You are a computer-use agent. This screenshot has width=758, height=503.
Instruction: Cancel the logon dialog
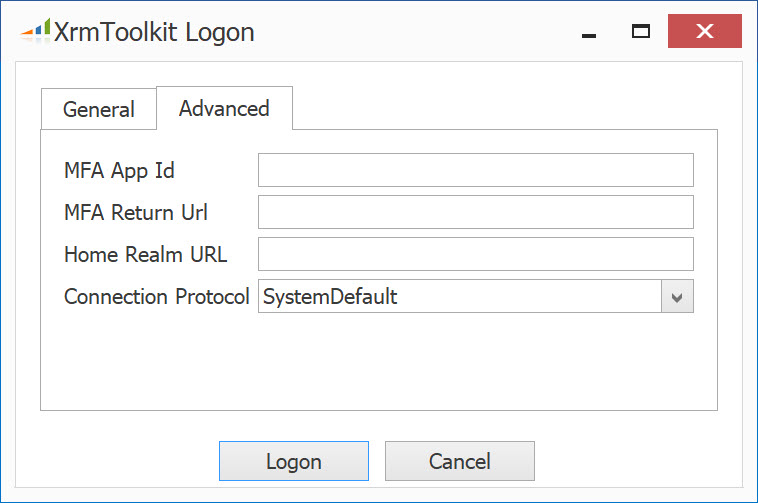pyautogui.click(x=460, y=461)
